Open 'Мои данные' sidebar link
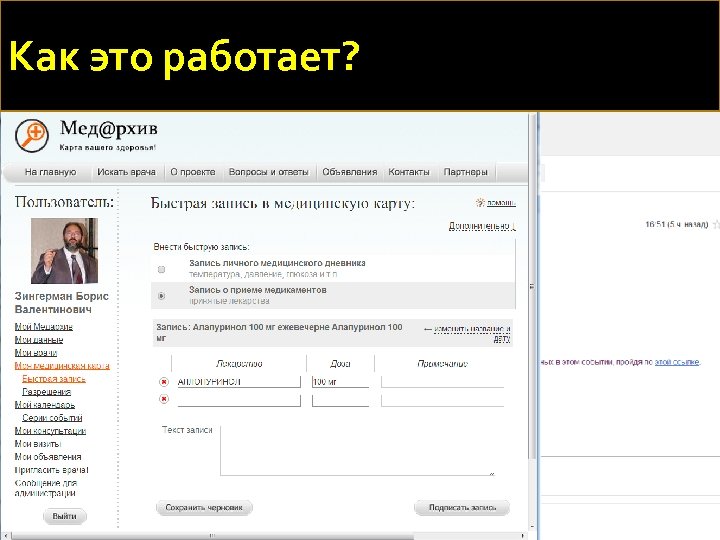720x540 pixels. point(39,339)
